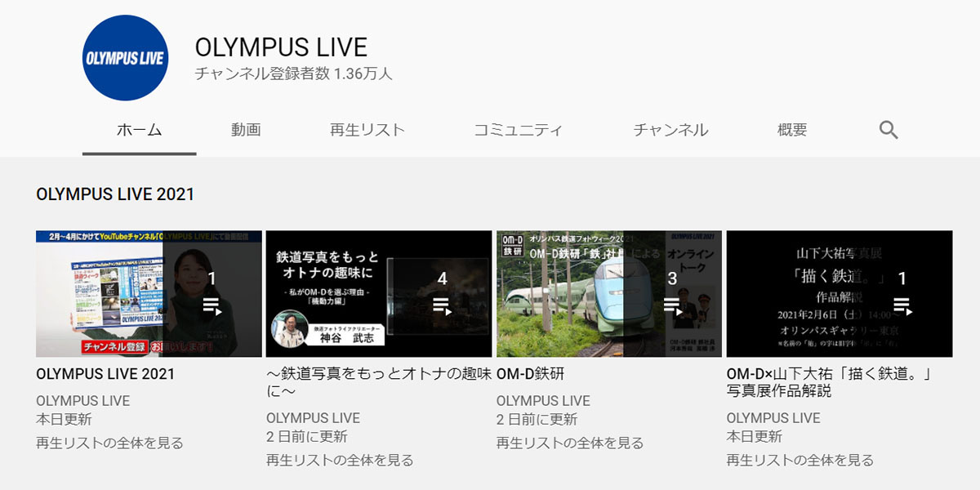Click playlist icon on 鉄道写真をもっとオトナの趣味に thumbnail
The width and height of the screenshot is (980, 490).
pyautogui.click(x=443, y=307)
